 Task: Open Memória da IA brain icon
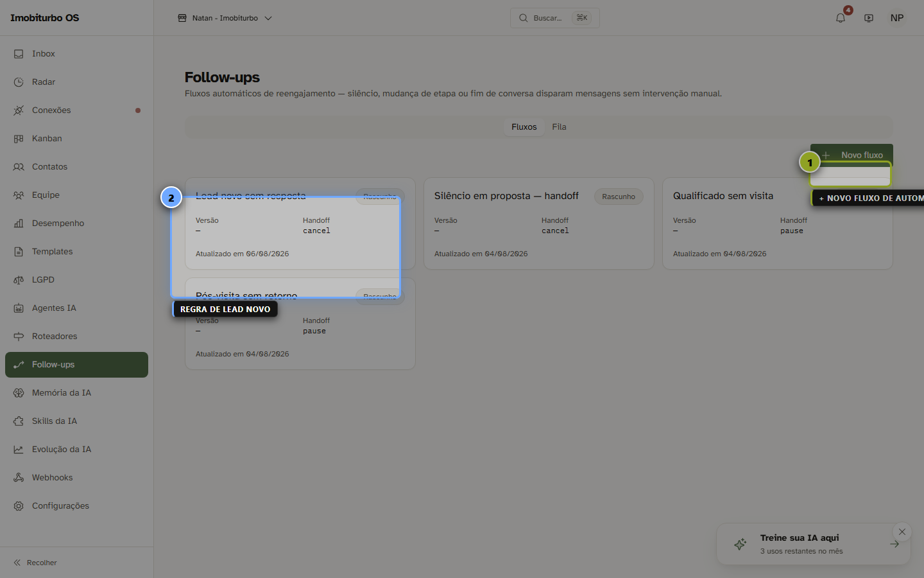coord(19,393)
